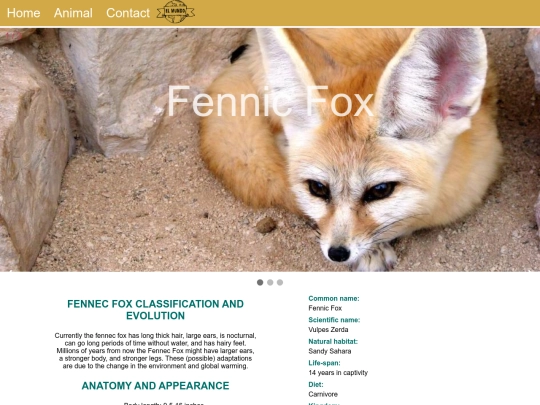This screenshot has width=540, height=405.
Task: Click the Natural habitat label
Action: (333, 342)
